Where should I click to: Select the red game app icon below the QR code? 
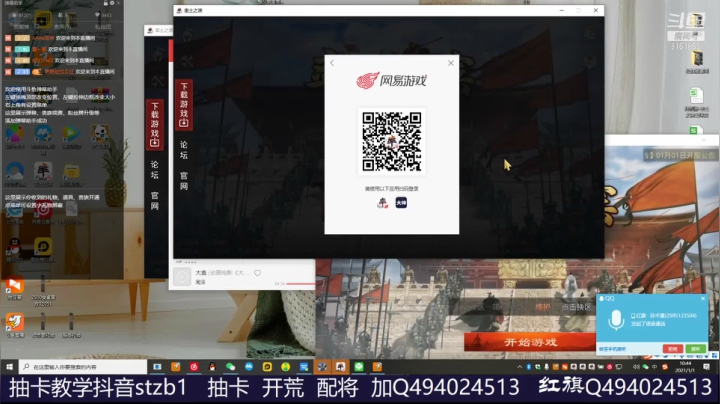click(382, 202)
